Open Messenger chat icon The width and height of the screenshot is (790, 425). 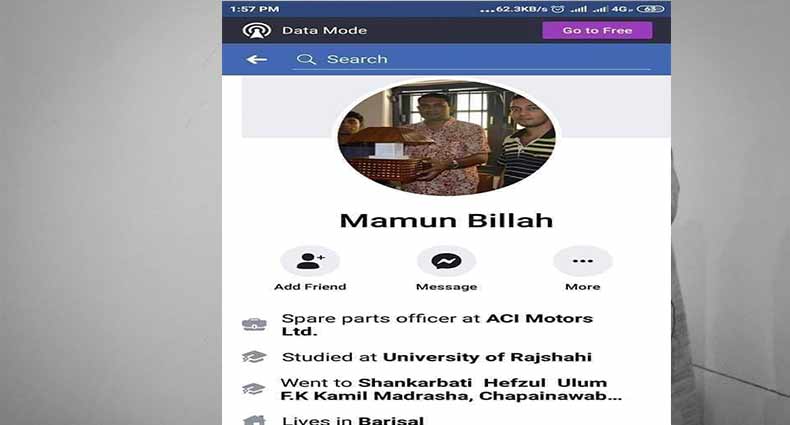tap(446, 261)
